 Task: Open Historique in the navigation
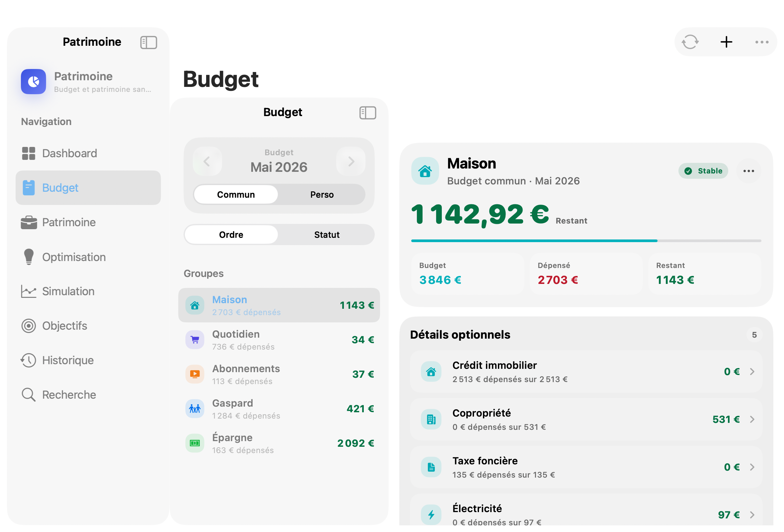coord(88,361)
